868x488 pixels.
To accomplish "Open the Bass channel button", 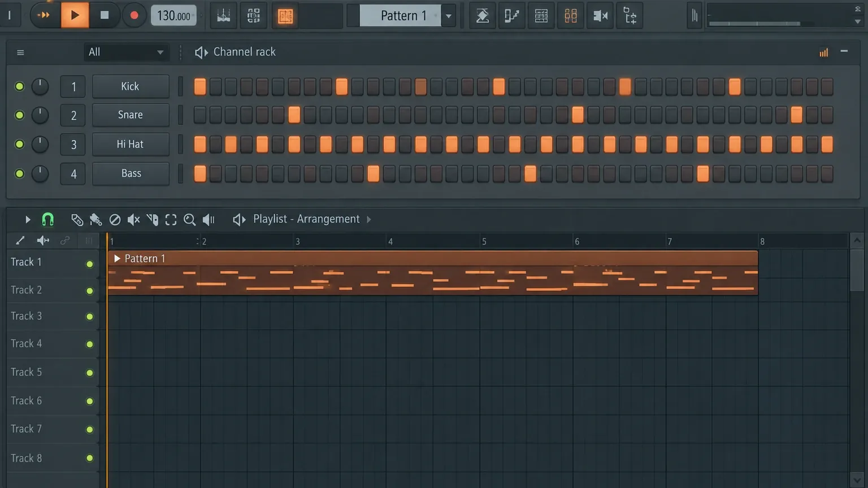I will coord(131,174).
